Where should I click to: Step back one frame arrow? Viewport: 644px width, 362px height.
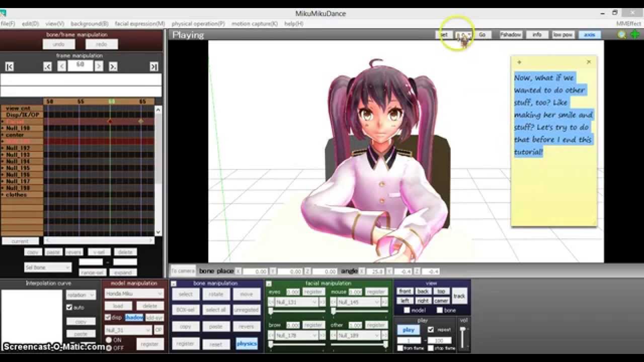tap(62, 66)
